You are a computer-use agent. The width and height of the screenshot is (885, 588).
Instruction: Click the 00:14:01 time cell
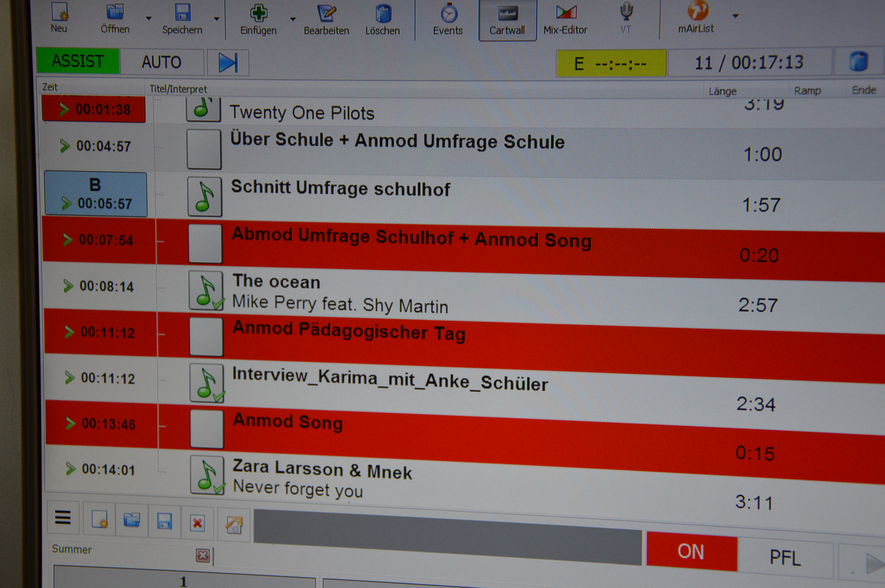pos(101,469)
